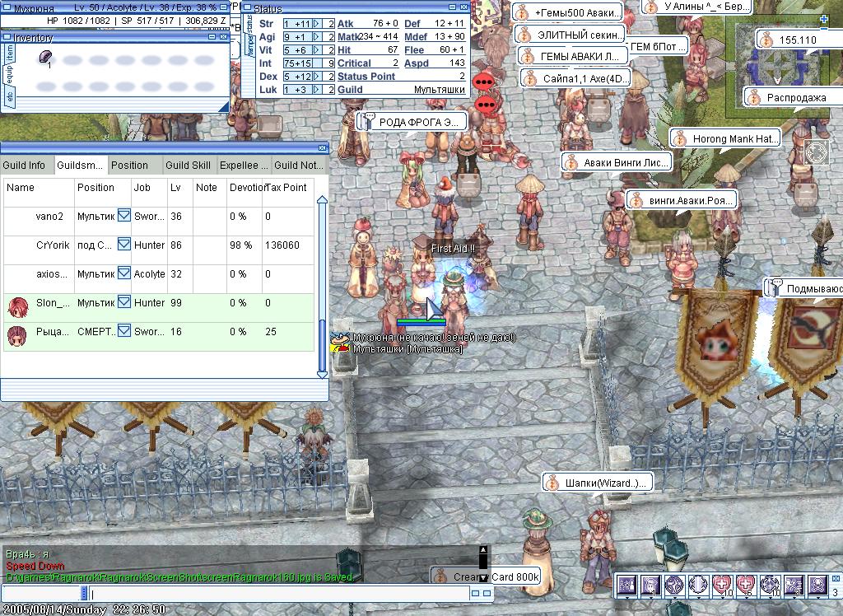843x616 pixels.
Task: Open position dropdown for Рыца...
Action: [124, 329]
